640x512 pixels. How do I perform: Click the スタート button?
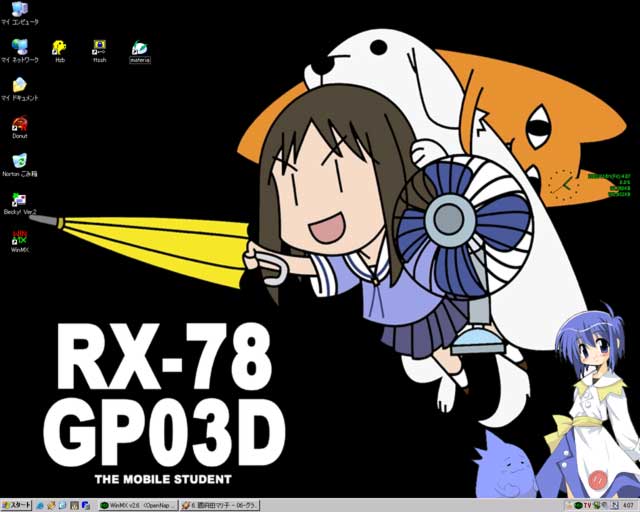pyautogui.click(x=17, y=505)
